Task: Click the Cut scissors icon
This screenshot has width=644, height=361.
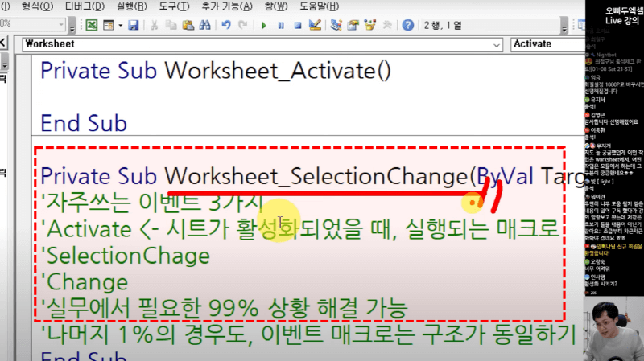Action: [x=155, y=25]
